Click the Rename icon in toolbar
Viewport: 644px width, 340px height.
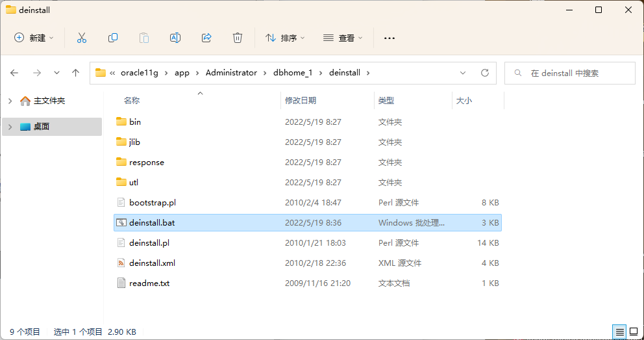[175, 38]
